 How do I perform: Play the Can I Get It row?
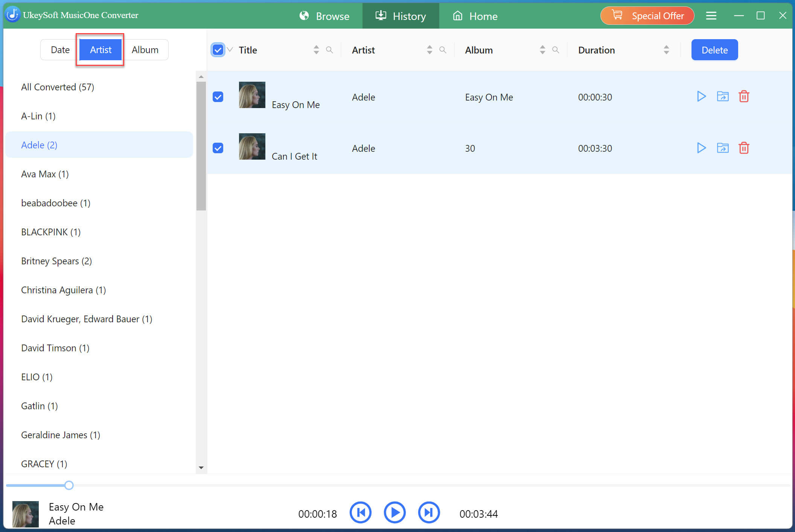pos(701,148)
